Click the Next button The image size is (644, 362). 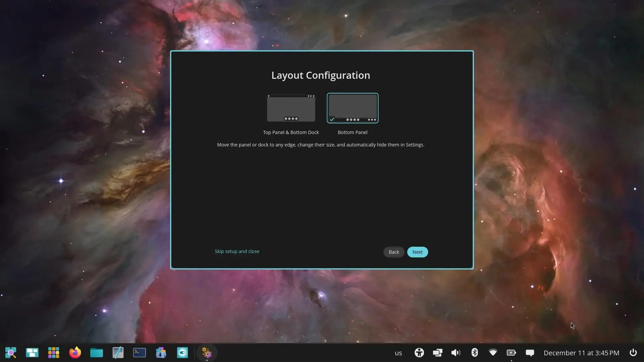pyautogui.click(x=418, y=252)
